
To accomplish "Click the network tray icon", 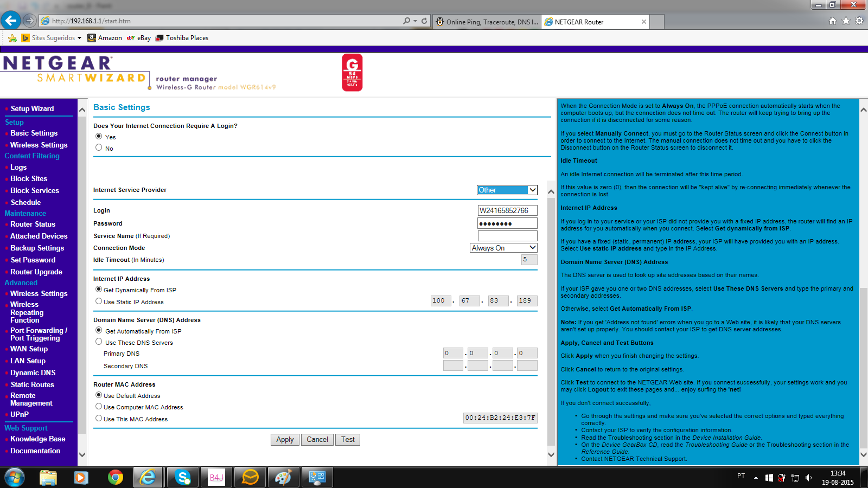I will (795, 478).
